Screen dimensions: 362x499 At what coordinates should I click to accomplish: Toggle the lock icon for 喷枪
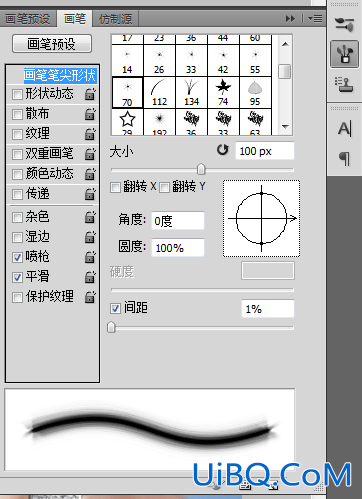point(90,257)
